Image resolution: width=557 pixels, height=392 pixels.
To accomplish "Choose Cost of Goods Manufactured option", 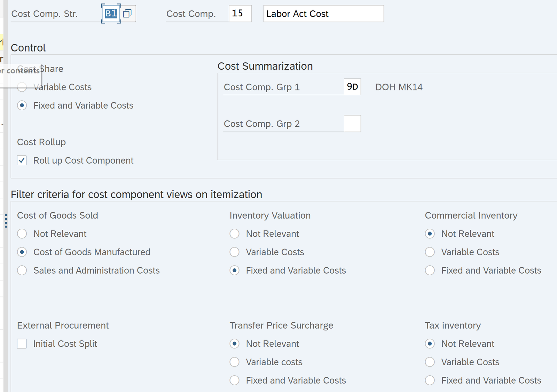I will pyautogui.click(x=22, y=252).
